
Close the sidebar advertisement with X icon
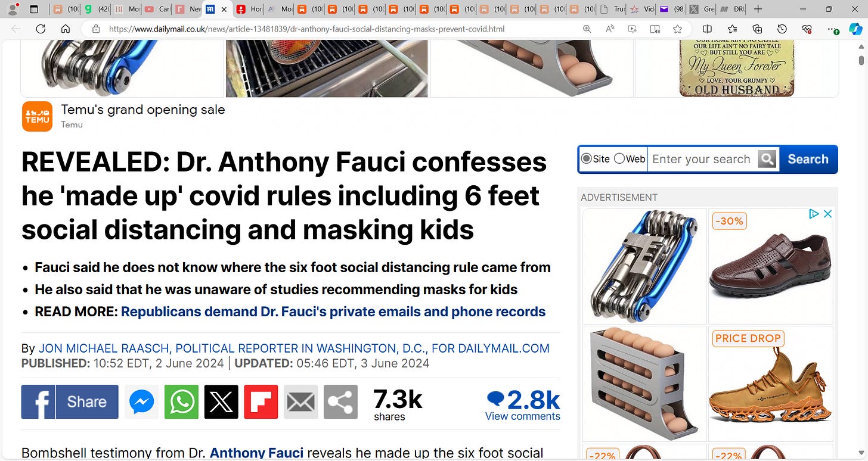coord(827,214)
